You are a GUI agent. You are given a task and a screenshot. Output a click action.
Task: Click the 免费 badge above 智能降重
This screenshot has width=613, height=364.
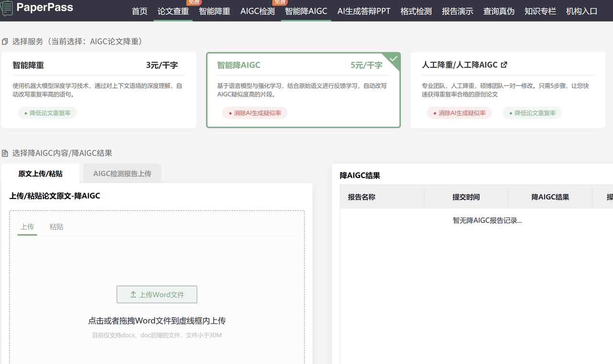194,2
